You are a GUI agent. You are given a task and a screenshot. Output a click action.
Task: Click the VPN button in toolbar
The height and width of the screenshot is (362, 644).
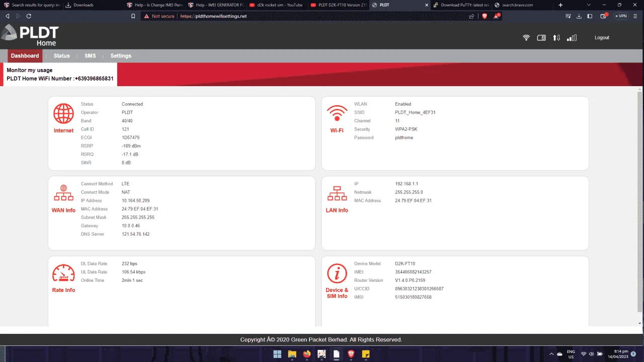pos(621,16)
